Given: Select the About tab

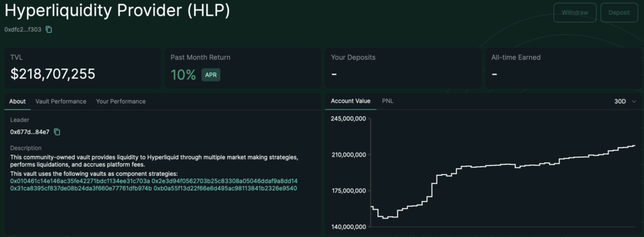Looking at the screenshot, I should [17, 101].
